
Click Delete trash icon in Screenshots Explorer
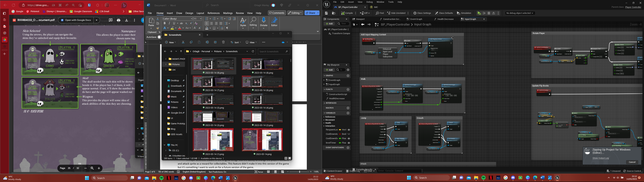[x=223, y=42]
